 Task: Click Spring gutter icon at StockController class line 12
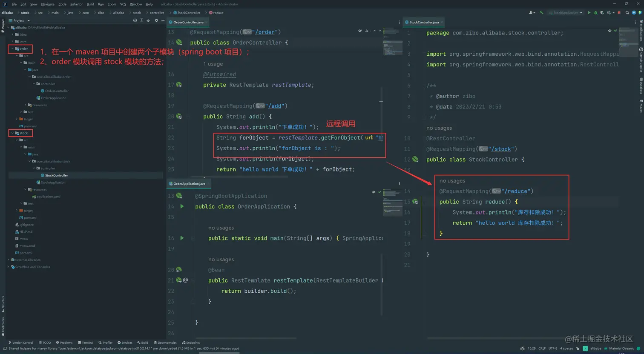pos(415,160)
